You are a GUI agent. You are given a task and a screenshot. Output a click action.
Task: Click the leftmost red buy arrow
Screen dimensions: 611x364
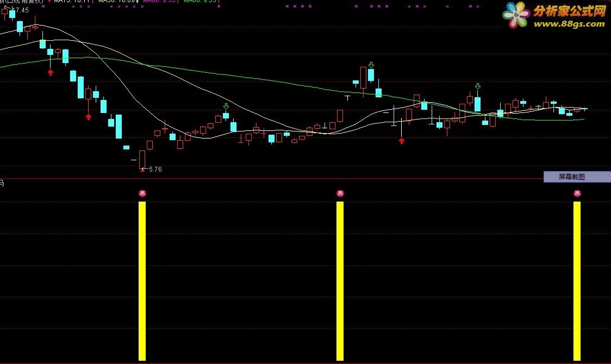[50, 72]
